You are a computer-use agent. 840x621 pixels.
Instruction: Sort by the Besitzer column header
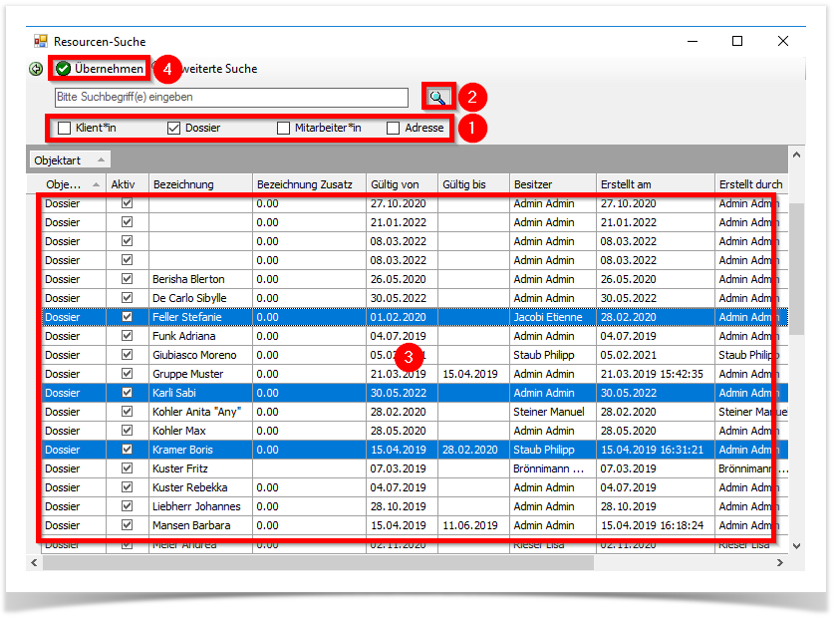click(553, 184)
